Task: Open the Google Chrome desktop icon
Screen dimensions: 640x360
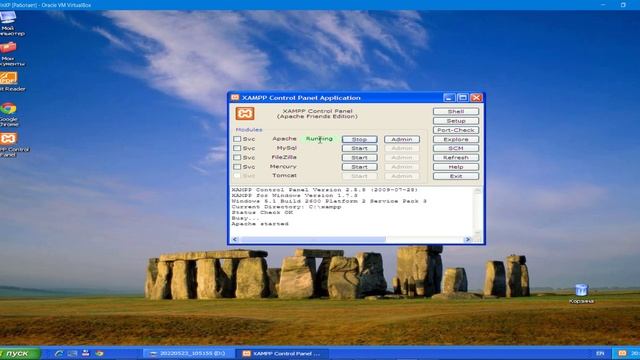Action: [8, 109]
